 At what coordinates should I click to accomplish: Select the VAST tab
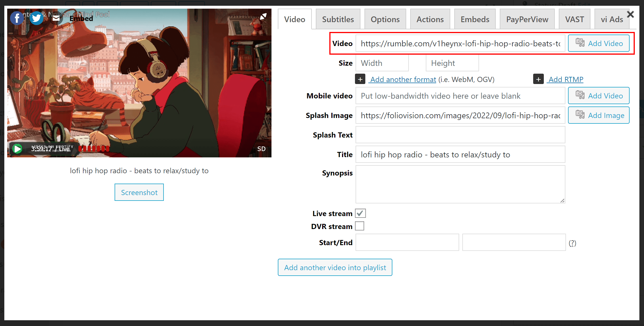pos(575,19)
